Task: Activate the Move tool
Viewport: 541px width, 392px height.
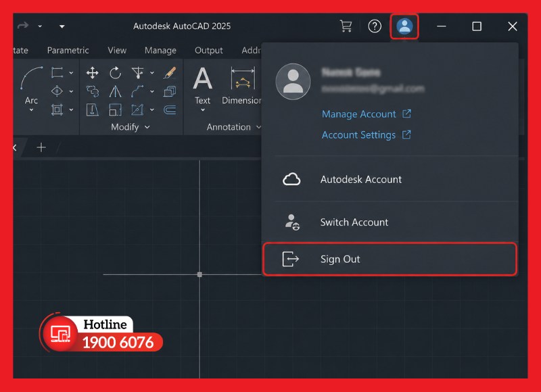Action: 93,73
